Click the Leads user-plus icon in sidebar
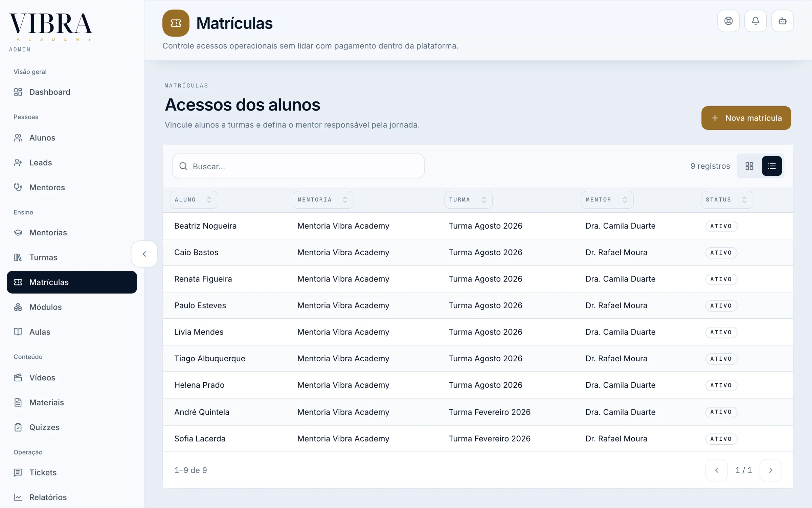 [18, 163]
